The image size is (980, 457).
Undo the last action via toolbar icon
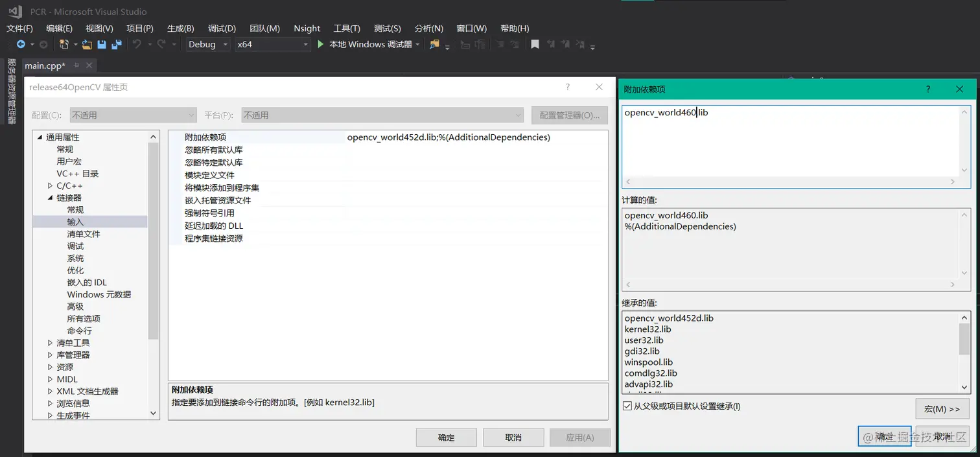click(137, 44)
